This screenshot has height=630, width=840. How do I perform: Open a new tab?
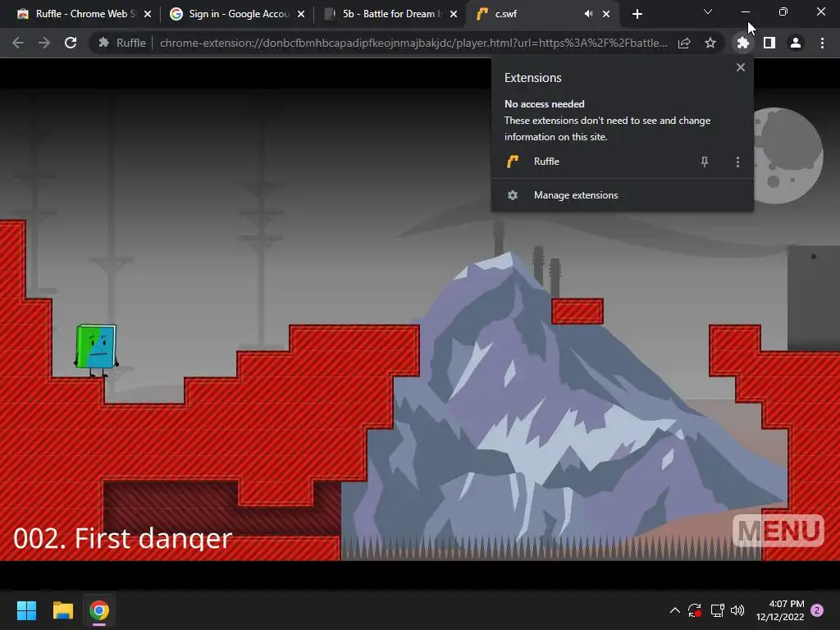click(x=637, y=15)
